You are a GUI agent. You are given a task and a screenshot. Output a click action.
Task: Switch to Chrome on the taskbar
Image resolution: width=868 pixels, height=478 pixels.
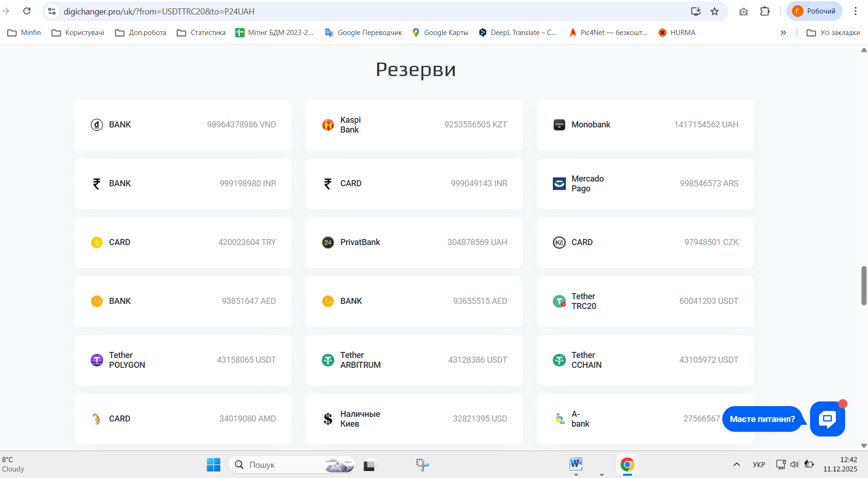tap(627, 464)
